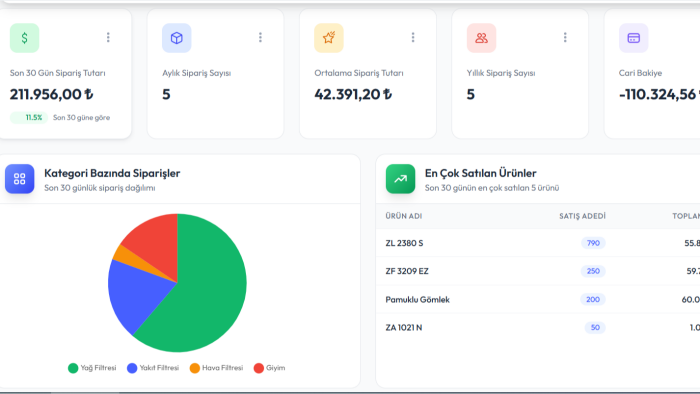
Task: Click the SATIŞ ADEDİ column header
Action: pos(582,216)
